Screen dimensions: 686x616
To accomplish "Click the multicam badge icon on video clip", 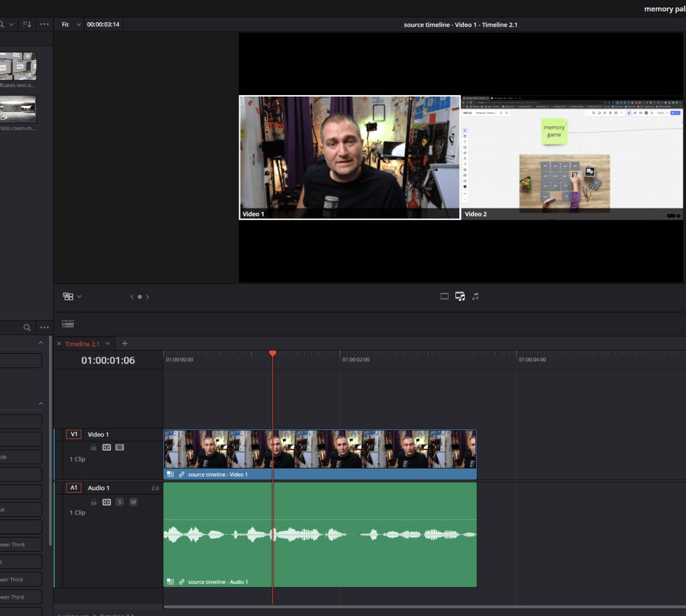I will tap(170, 475).
